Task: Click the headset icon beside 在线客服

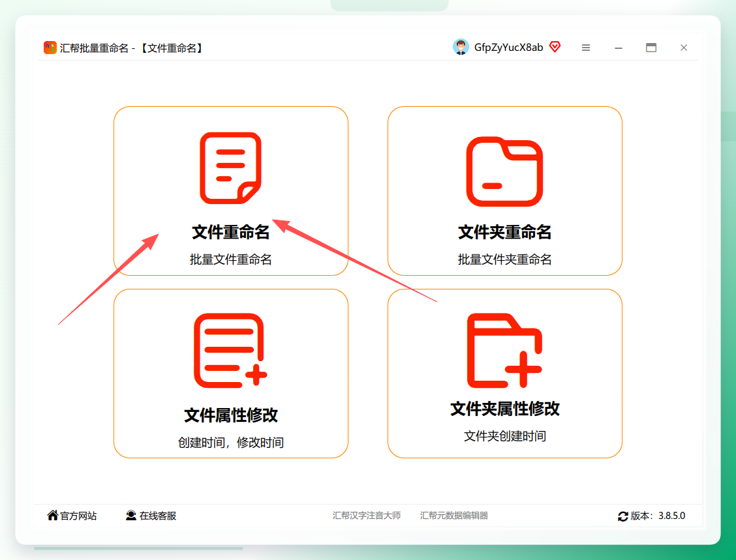Action: click(x=131, y=516)
